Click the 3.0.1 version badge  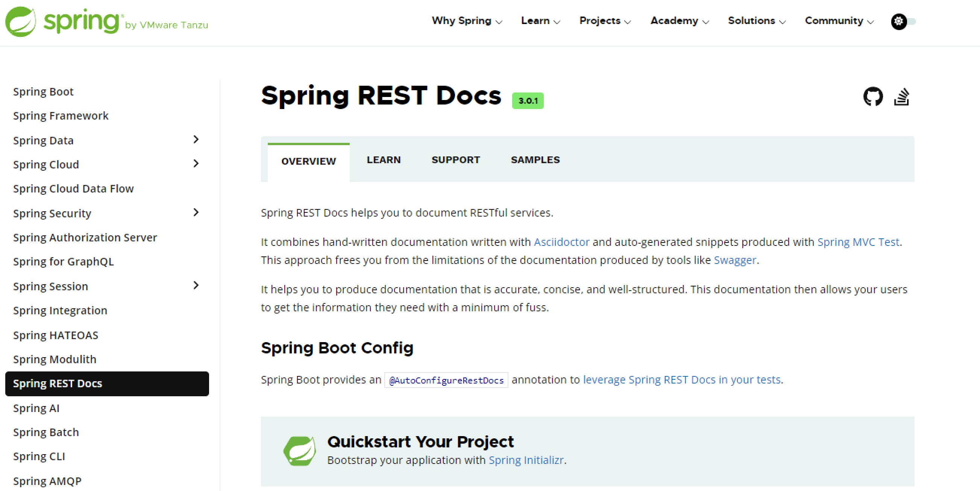click(527, 100)
